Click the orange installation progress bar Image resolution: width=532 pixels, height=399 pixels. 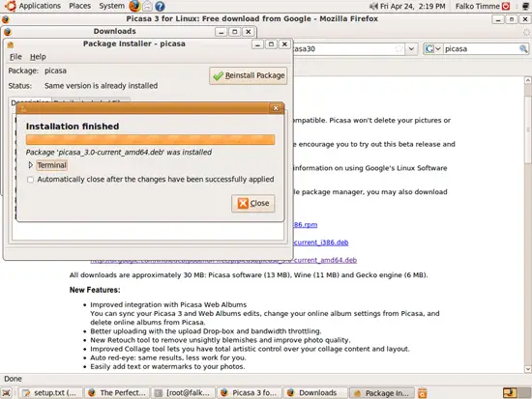click(150, 140)
